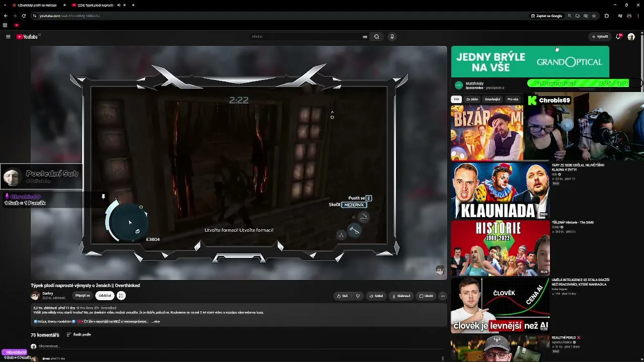Image resolution: width=644 pixels, height=362 pixels.
Task: Click the video player frame
Action: coord(239,162)
